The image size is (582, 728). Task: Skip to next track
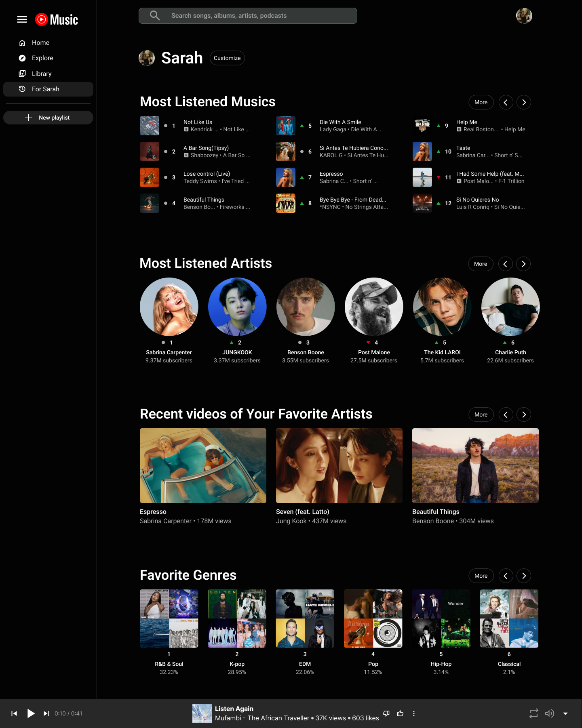pyautogui.click(x=46, y=713)
